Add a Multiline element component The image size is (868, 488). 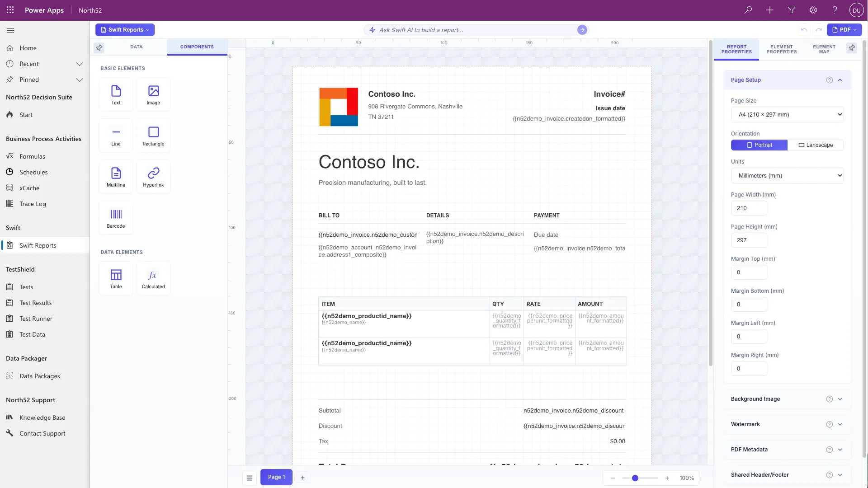[x=116, y=177]
